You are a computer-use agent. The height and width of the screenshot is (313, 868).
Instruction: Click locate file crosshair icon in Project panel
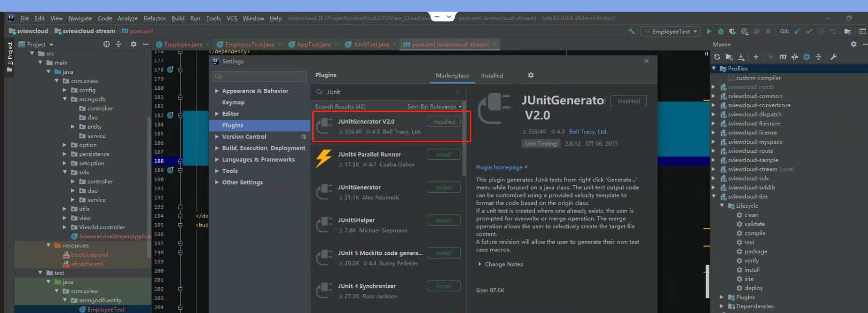[107, 44]
